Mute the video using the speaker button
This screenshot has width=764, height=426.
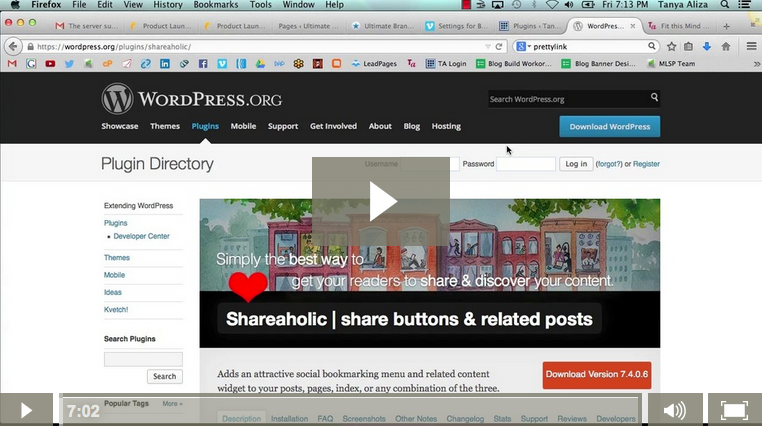click(675, 410)
